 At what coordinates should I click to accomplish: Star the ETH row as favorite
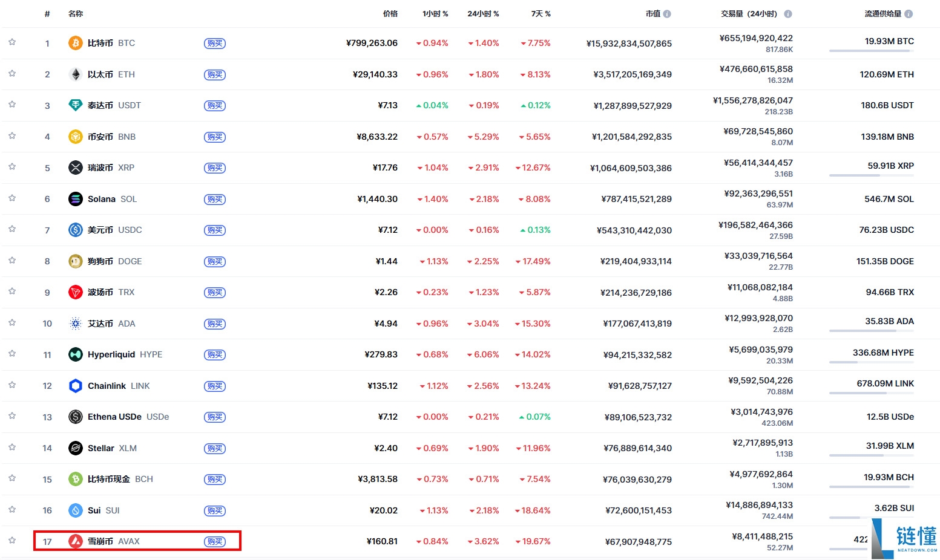click(12, 73)
